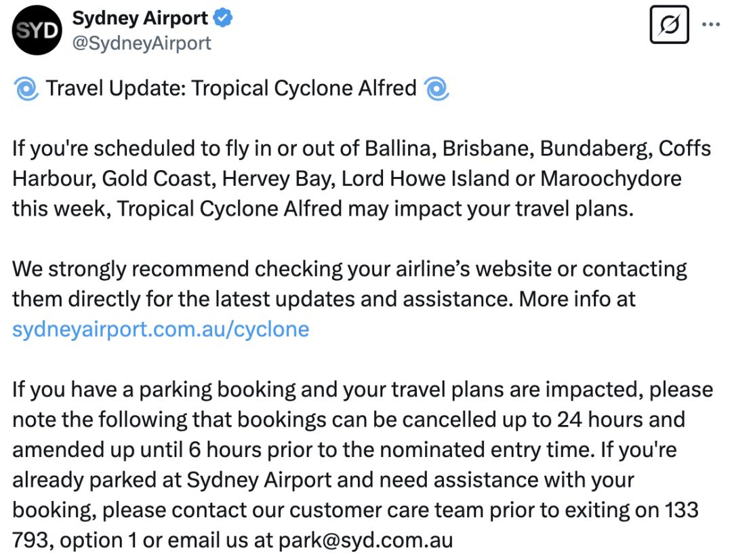Open the three-dot more options menu

tap(710, 24)
